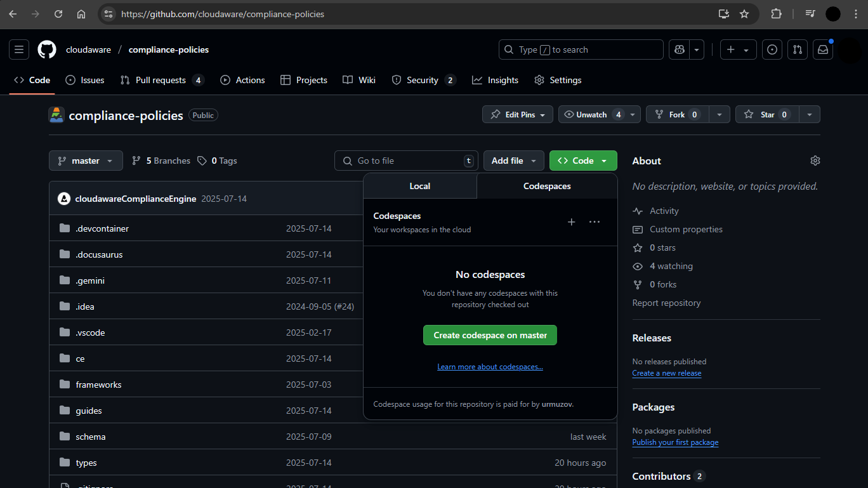868x488 pixels.
Task: Star the repository
Action: tap(767, 114)
